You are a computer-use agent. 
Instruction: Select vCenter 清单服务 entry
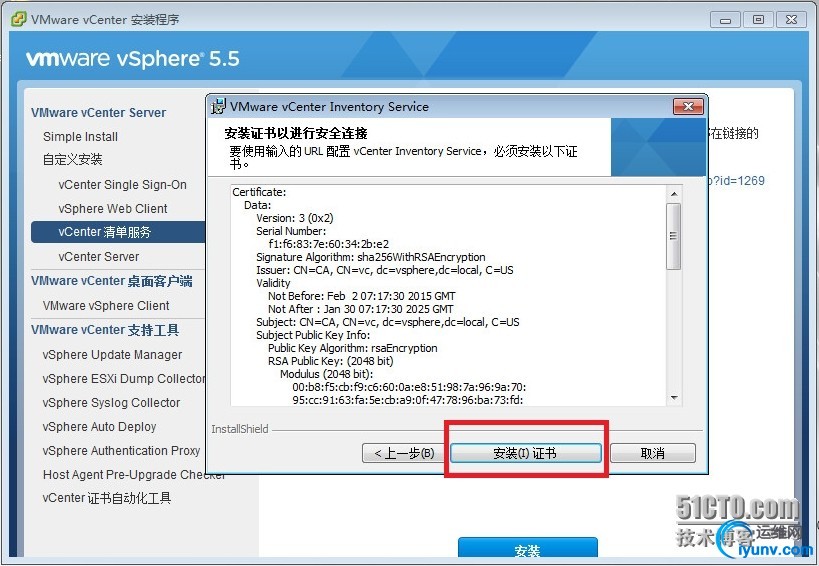(118, 232)
